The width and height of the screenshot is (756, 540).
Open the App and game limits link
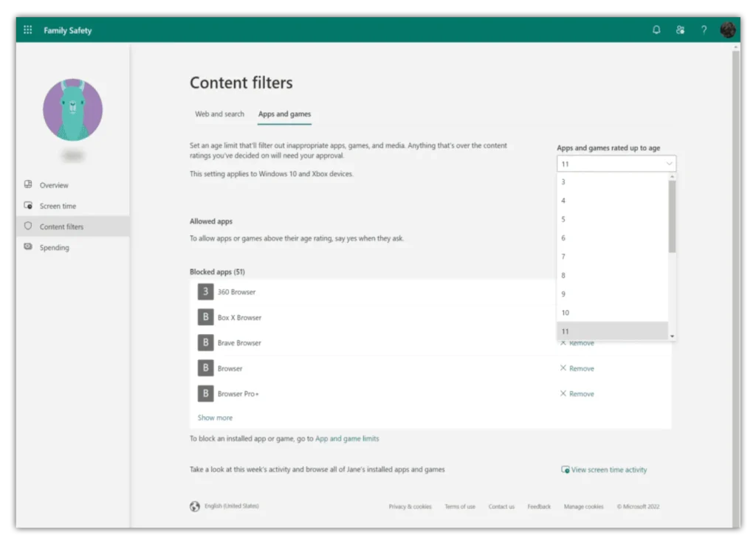(347, 439)
